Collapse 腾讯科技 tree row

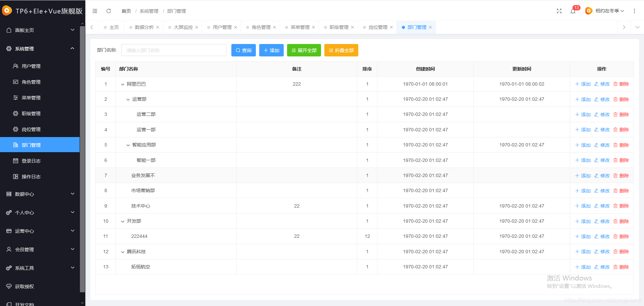123,252
